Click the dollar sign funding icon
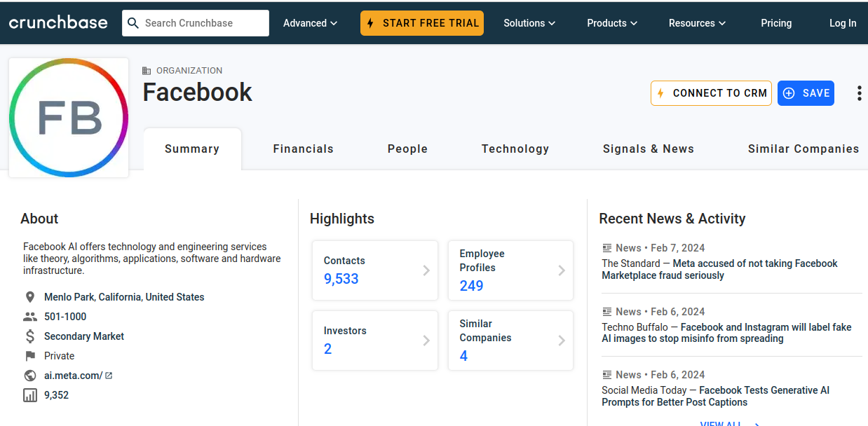 click(x=30, y=336)
